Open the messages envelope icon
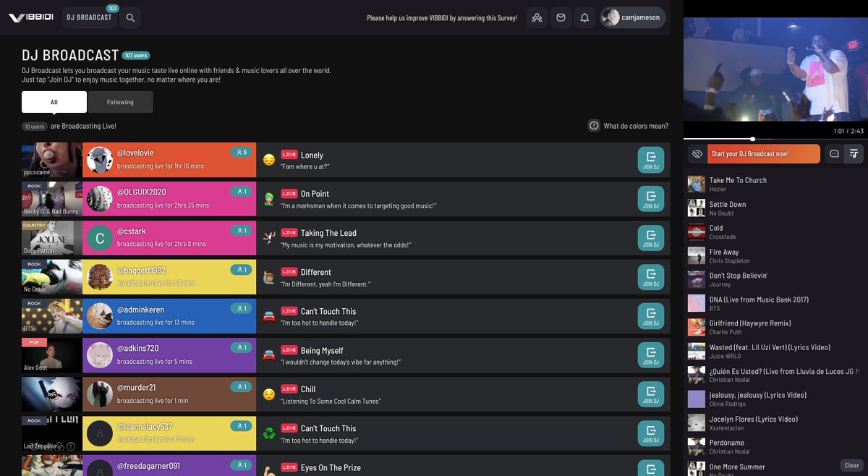 coord(561,17)
